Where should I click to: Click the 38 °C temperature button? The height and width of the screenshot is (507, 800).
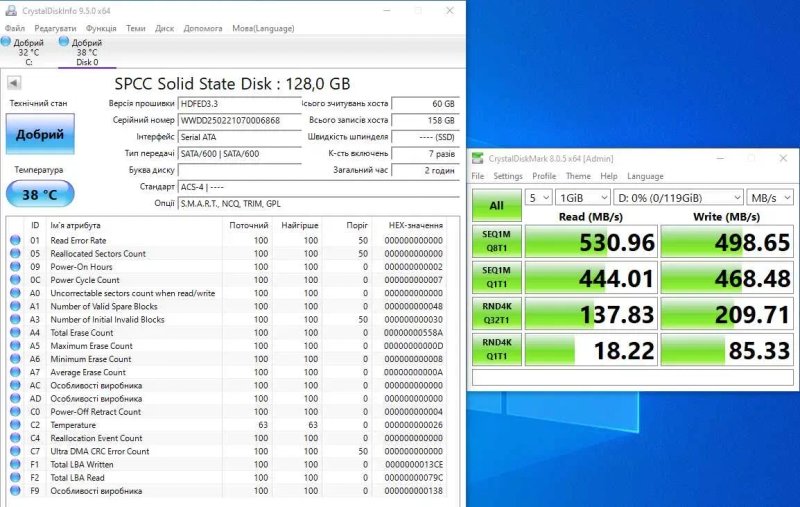(40, 194)
